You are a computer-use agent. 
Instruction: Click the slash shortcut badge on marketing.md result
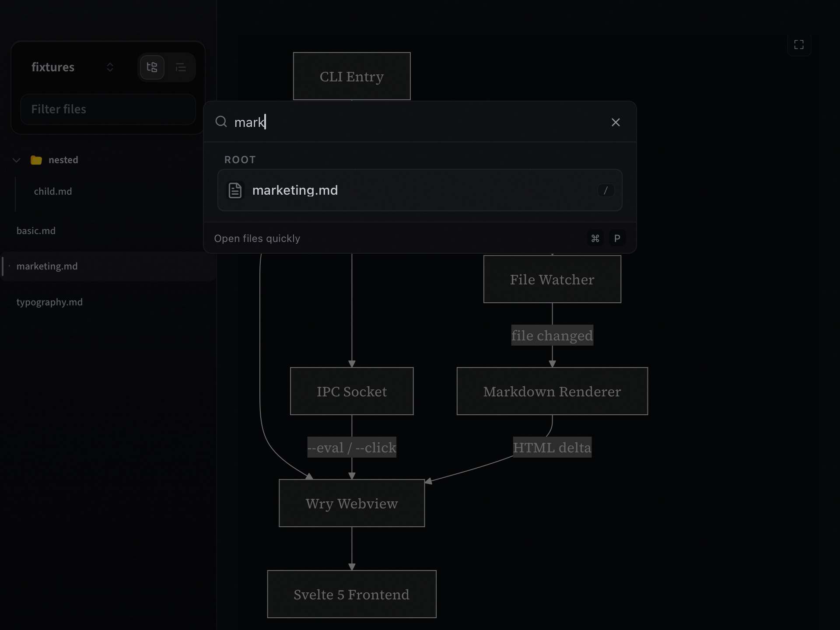[x=606, y=191]
